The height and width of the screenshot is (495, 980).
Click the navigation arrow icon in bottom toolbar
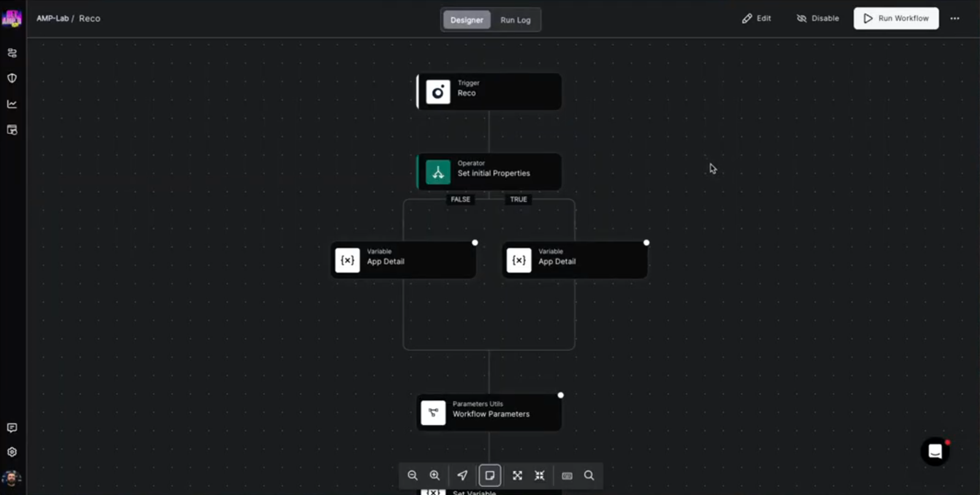coord(462,475)
